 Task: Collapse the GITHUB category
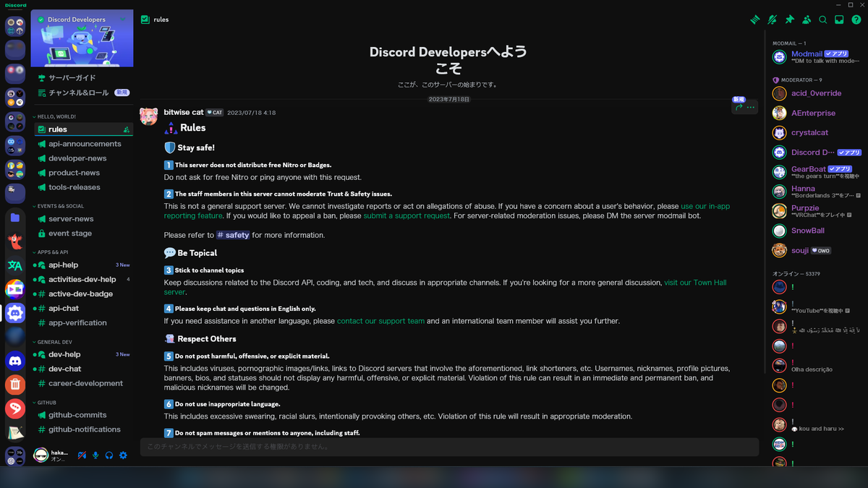[45, 403]
